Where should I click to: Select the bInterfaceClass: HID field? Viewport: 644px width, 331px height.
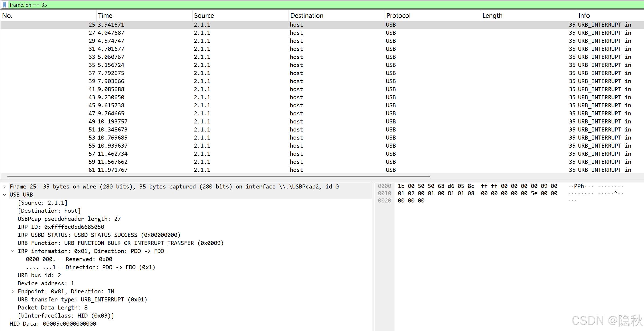[x=66, y=315]
